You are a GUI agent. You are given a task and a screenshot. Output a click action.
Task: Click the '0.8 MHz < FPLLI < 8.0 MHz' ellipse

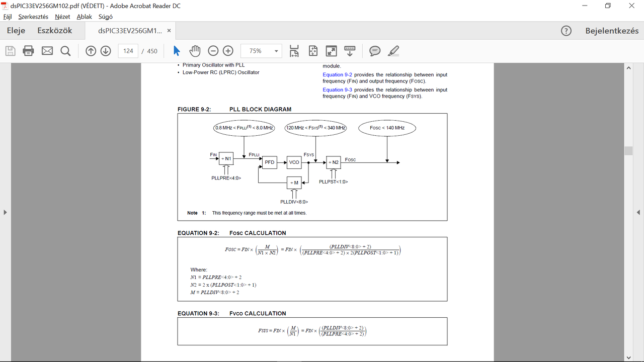(x=244, y=128)
